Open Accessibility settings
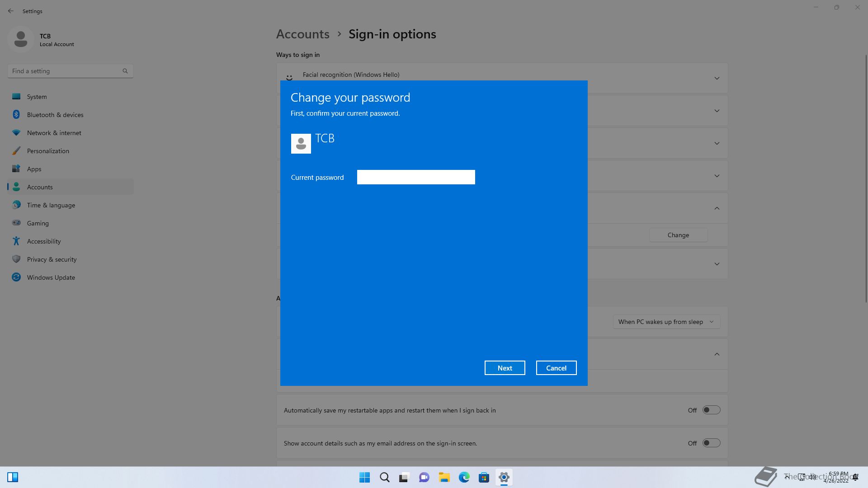Viewport: 868px width, 488px height. tap(71, 241)
